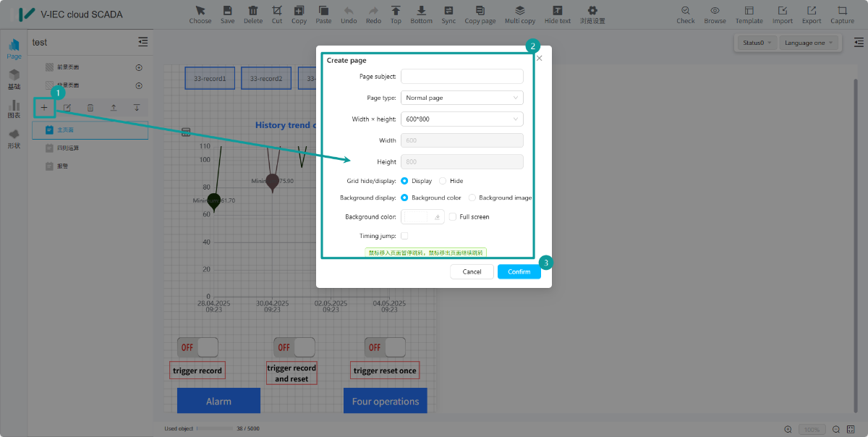This screenshot has width=868, height=437.
Task: Select the Multi copy tool
Action: coord(519,11)
